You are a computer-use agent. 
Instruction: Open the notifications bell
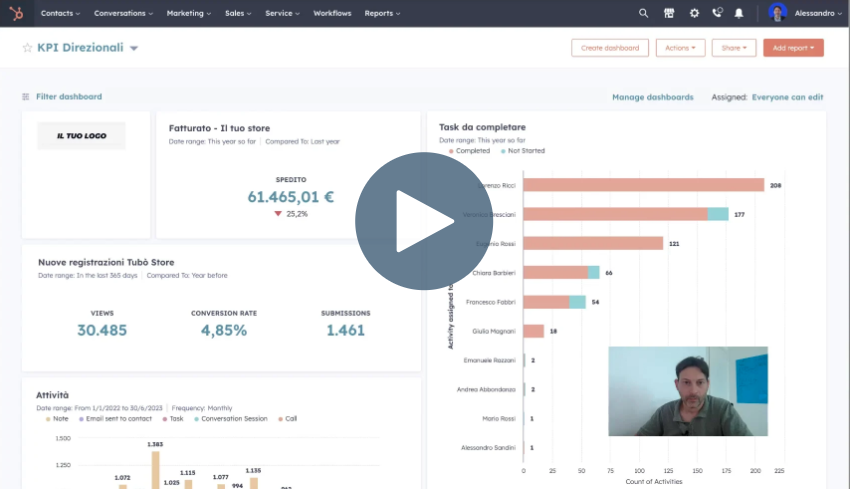[x=738, y=14]
